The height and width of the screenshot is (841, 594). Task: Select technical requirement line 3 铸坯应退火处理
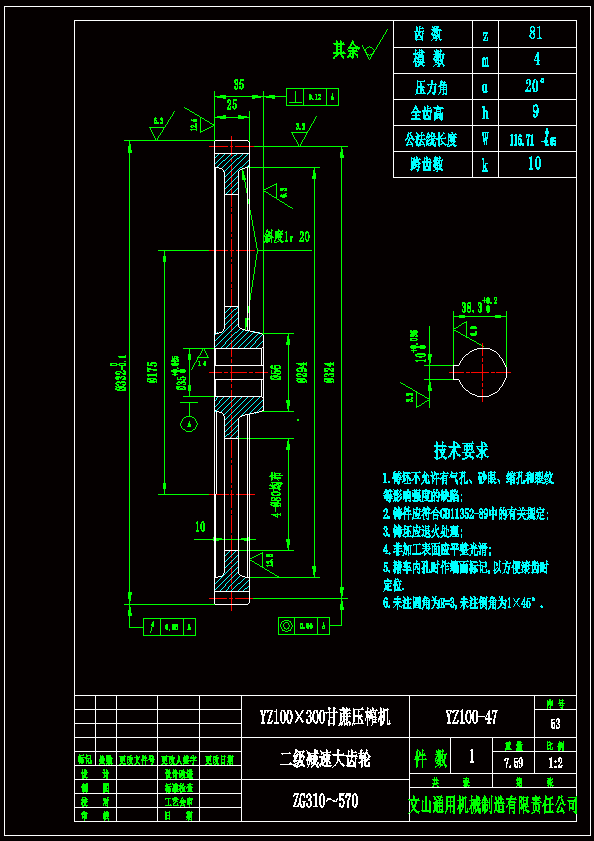click(x=422, y=532)
